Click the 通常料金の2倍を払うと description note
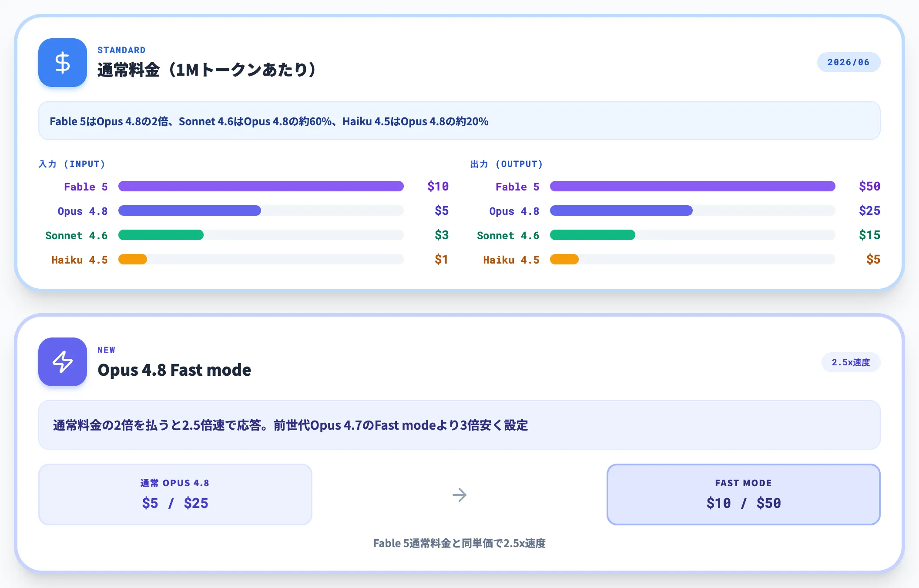 pyautogui.click(x=459, y=425)
